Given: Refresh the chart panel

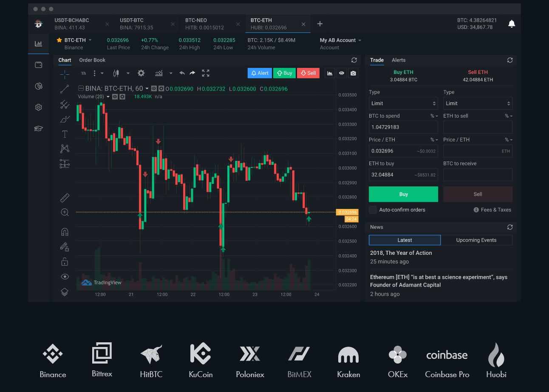Looking at the screenshot, I should [354, 60].
